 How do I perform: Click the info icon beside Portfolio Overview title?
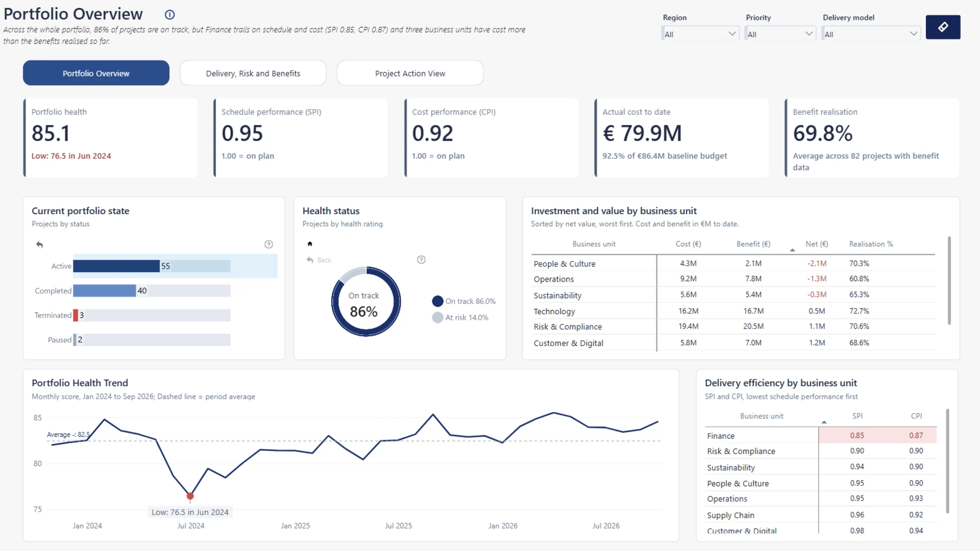170,15
